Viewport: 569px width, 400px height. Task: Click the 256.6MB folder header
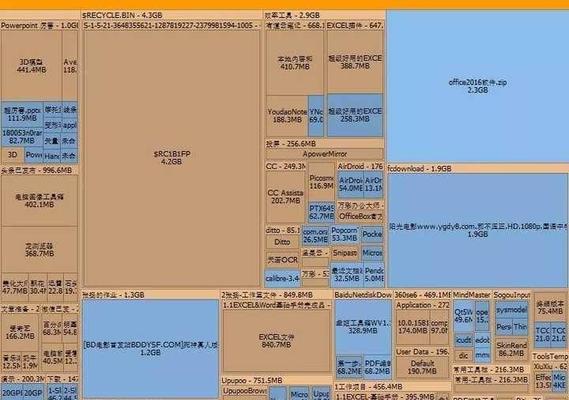coord(324,144)
